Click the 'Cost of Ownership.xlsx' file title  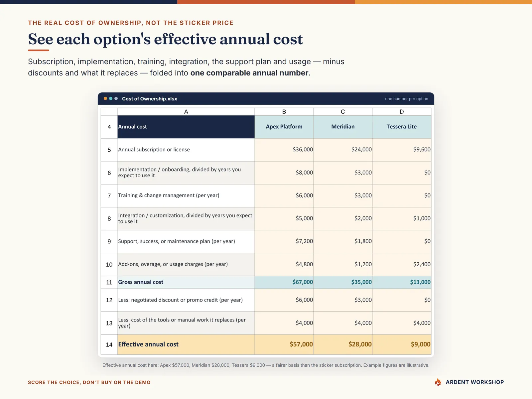(149, 99)
